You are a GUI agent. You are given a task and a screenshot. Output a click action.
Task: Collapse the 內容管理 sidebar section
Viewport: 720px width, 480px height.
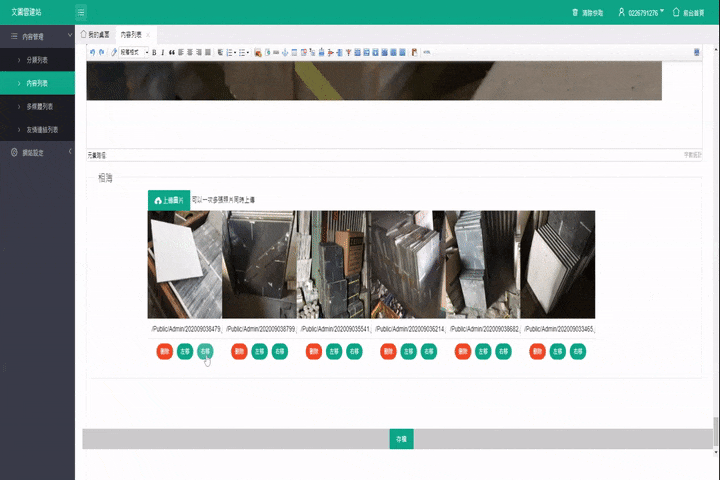coord(37,36)
